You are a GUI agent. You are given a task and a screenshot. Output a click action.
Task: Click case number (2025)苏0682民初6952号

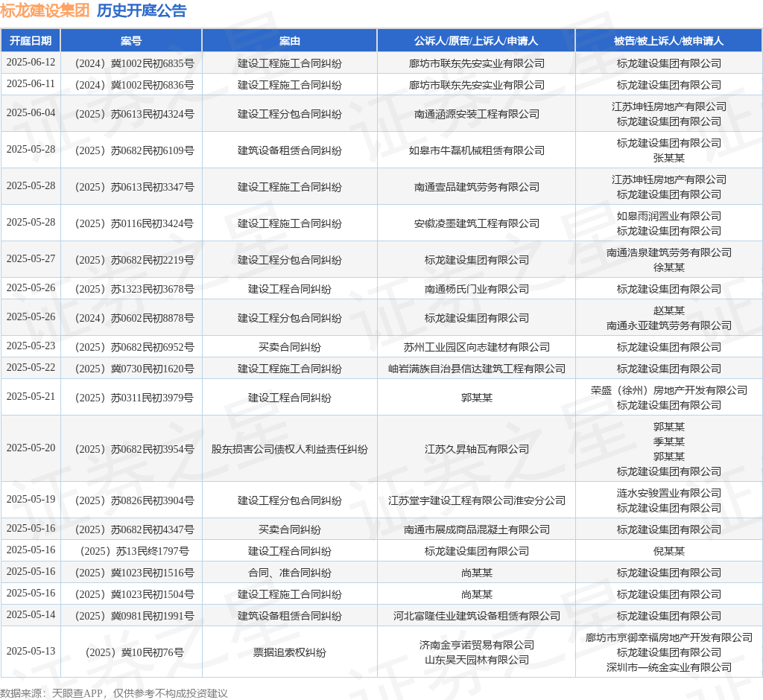coord(134,347)
